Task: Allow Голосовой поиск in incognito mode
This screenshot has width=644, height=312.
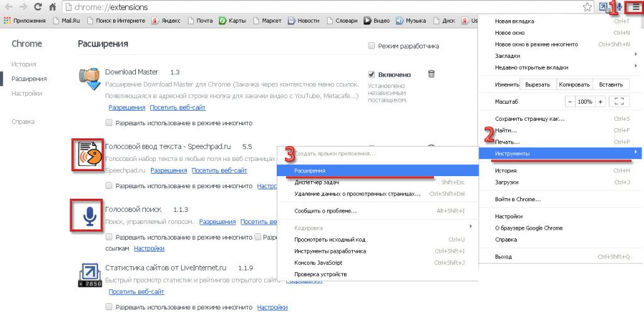Action: coord(109,237)
